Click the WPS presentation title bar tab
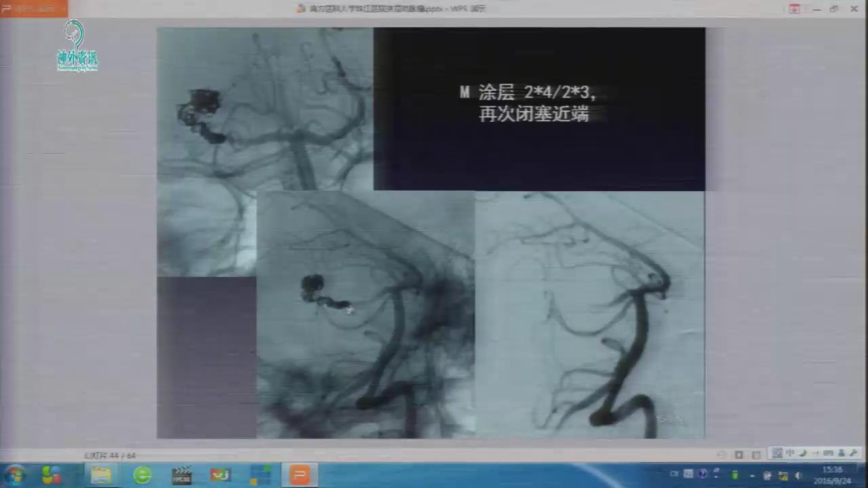This screenshot has width=868, height=488. pyautogui.click(x=390, y=8)
